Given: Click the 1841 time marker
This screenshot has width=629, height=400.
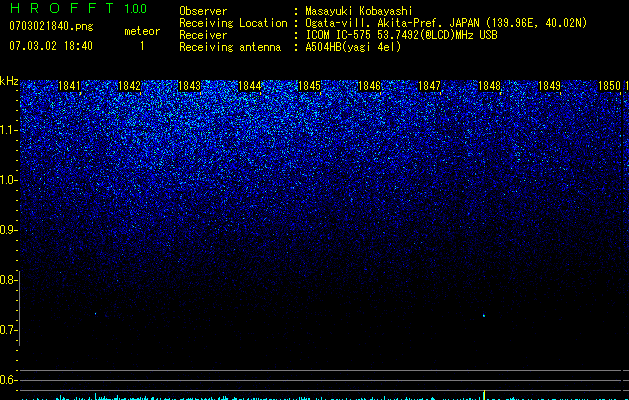Looking at the screenshot, I should tap(69, 86).
